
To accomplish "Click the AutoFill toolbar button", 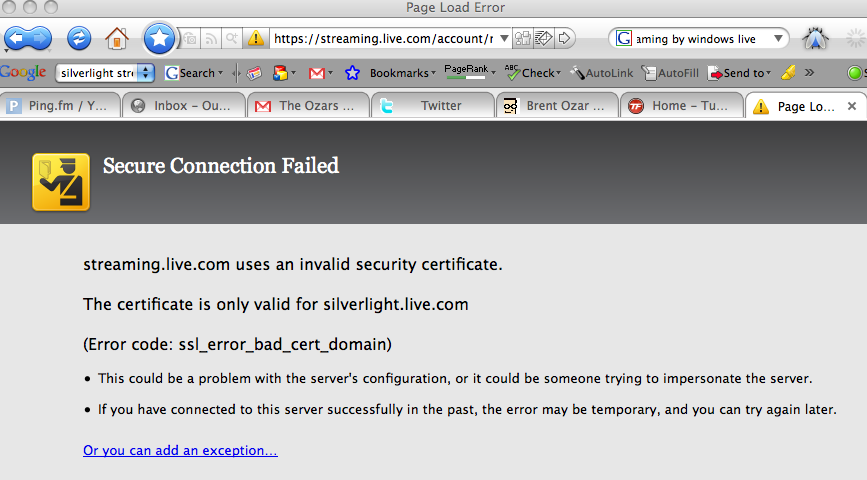I will [x=670, y=72].
